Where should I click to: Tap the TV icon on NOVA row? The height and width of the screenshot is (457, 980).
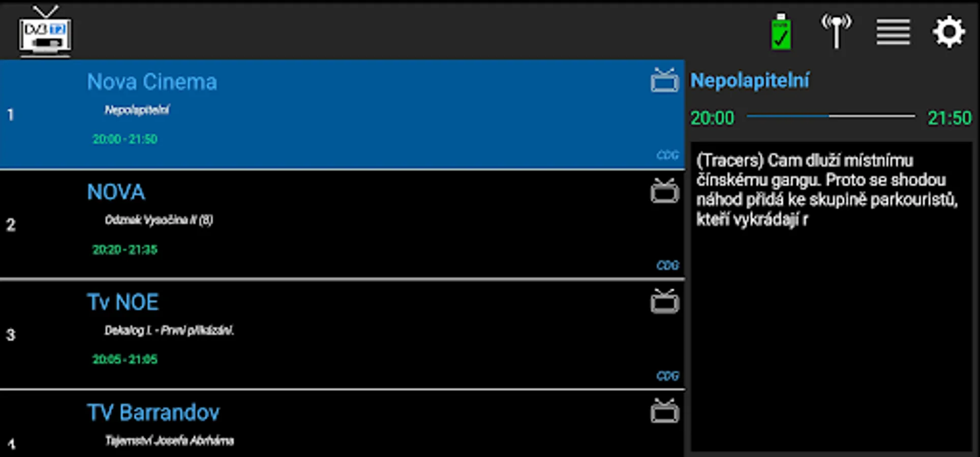[x=665, y=190]
